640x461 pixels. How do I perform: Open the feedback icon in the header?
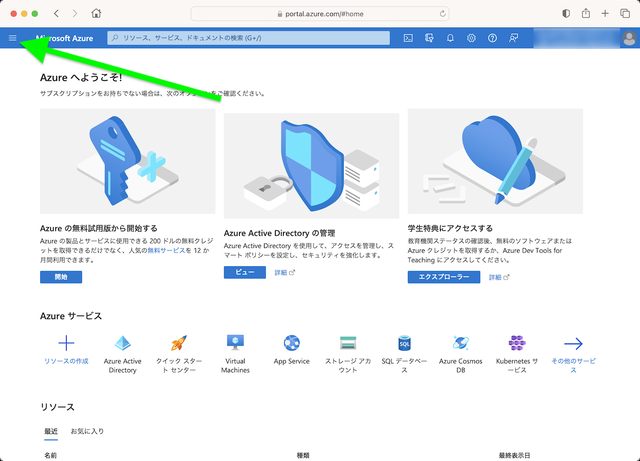(513, 38)
